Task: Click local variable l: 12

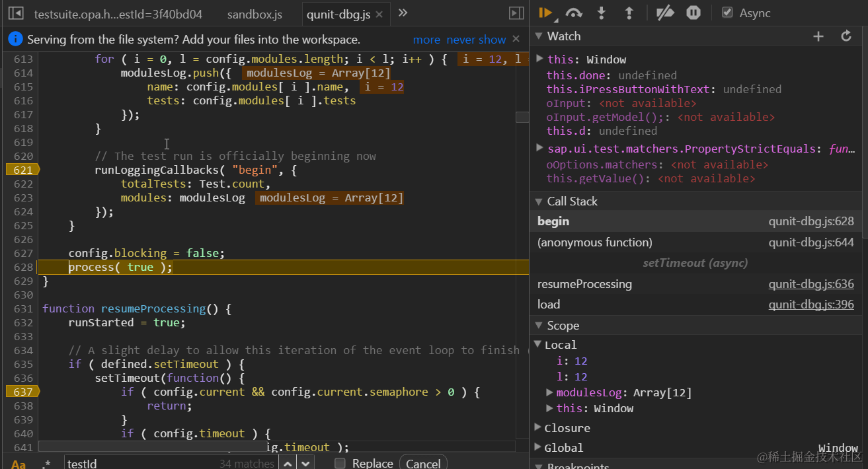Action: tap(572, 377)
